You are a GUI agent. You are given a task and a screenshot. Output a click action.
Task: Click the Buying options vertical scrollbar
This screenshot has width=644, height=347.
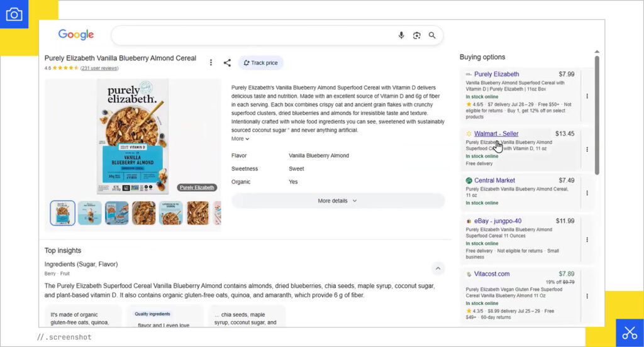597,113
